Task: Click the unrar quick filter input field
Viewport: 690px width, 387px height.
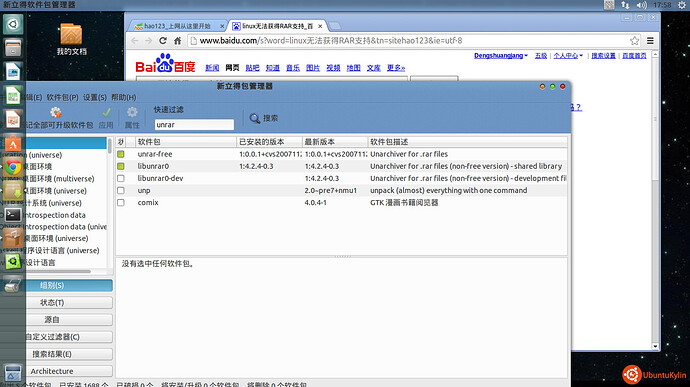Action: point(194,125)
